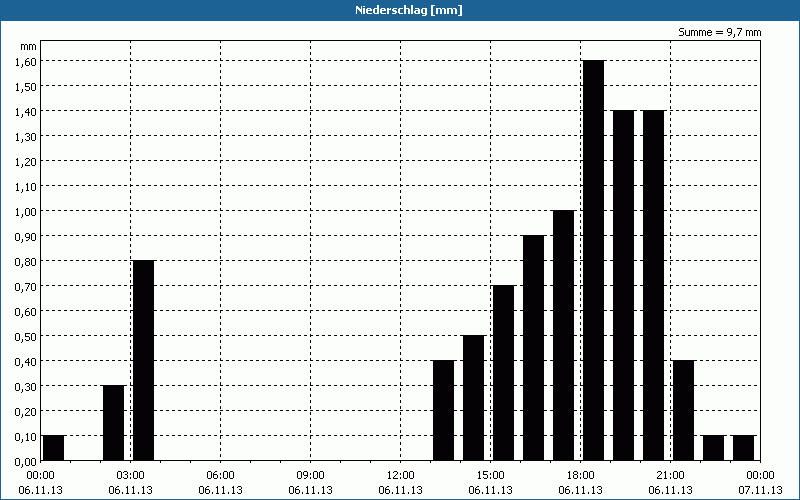Viewport: 800px width, 500px height.
Task: Click the 03:00 time label
Action: pyautogui.click(x=131, y=476)
